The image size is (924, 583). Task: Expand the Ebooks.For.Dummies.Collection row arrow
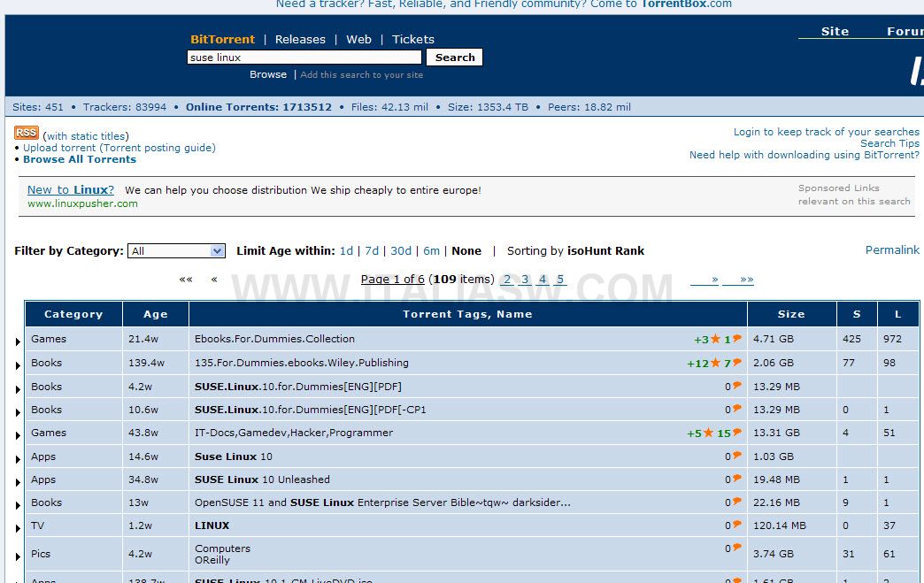18,341
